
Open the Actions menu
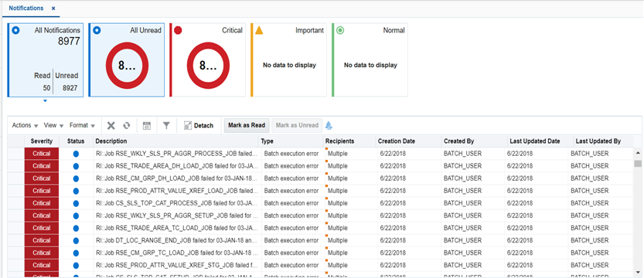(x=25, y=125)
